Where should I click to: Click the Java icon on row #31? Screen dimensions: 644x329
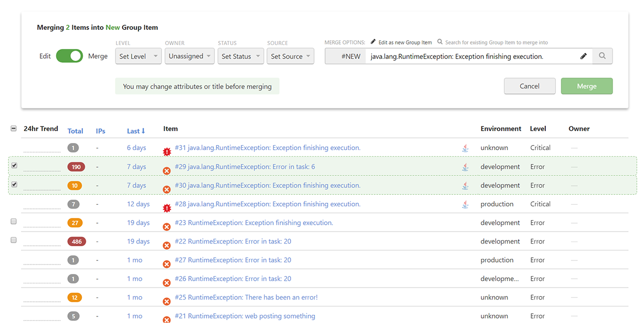[x=465, y=147]
